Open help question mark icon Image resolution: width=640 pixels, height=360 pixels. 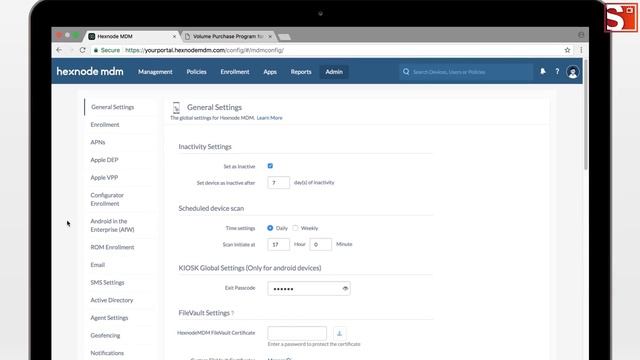[x=557, y=71]
